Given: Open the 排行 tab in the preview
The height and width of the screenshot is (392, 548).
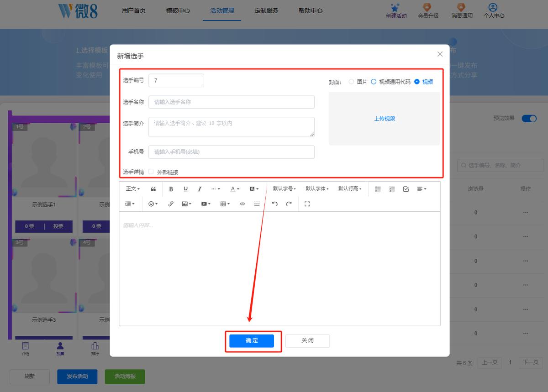Looking at the screenshot, I should coord(95,349).
